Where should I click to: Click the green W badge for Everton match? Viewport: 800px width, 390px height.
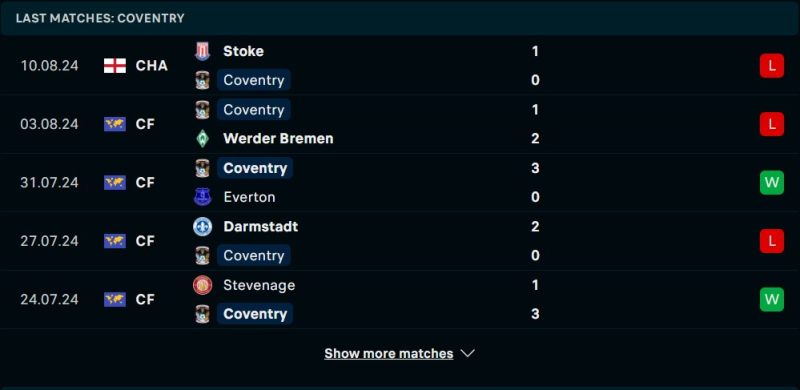click(x=771, y=182)
